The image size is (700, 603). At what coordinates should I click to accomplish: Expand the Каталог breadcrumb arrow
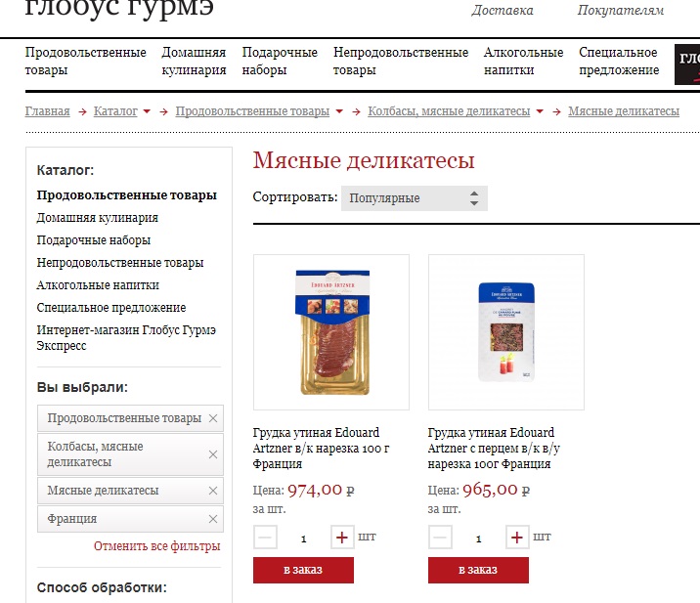tap(147, 111)
